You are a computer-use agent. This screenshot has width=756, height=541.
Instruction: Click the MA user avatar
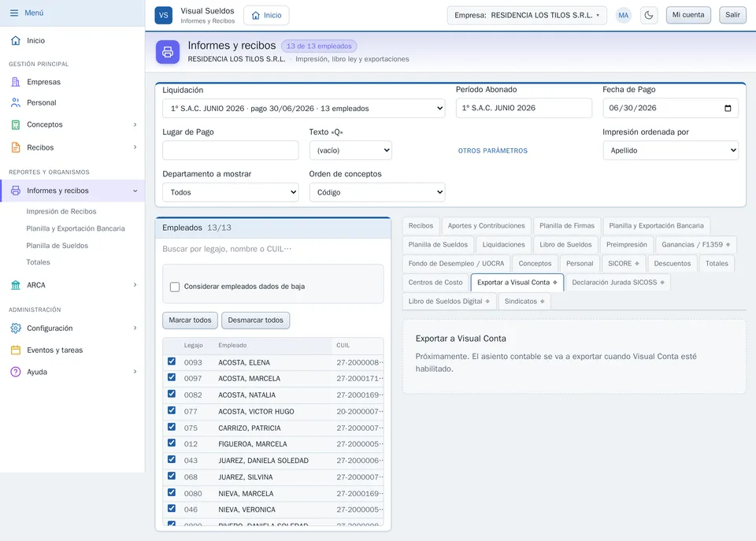tap(624, 15)
